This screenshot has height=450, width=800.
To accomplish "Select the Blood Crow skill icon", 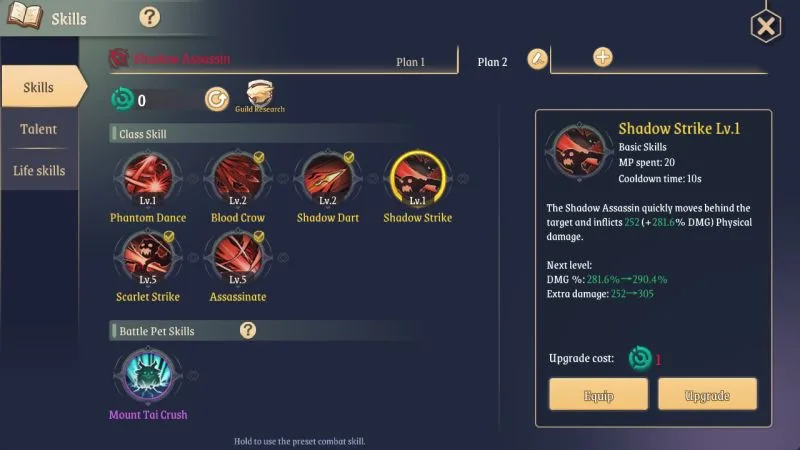I will coord(238,177).
